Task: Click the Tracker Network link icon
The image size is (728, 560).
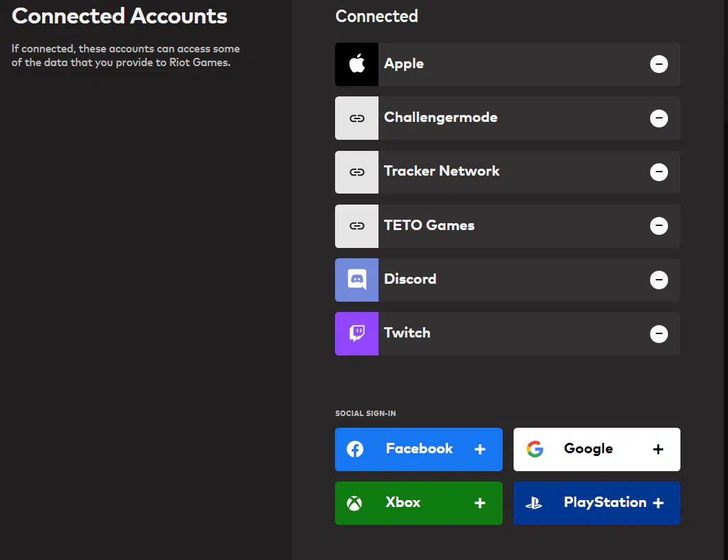Action: tap(356, 172)
